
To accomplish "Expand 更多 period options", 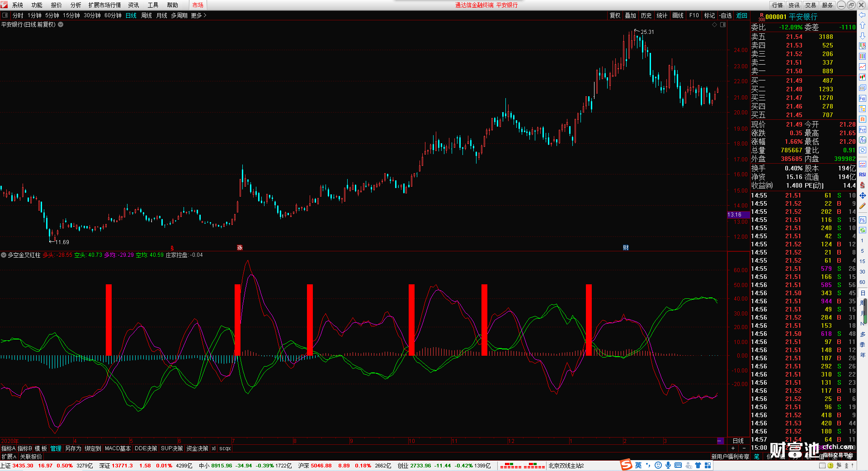I will [x=198, y=15].
